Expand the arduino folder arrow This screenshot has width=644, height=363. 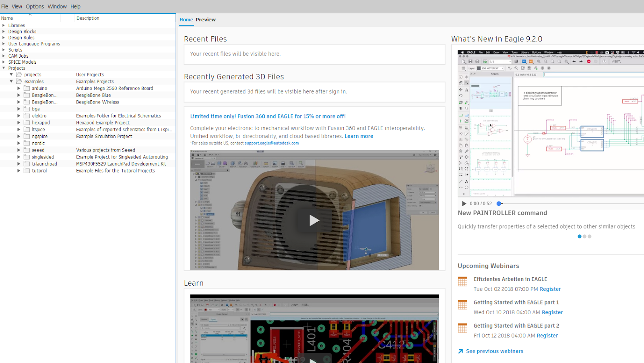(x=19, y=88)
